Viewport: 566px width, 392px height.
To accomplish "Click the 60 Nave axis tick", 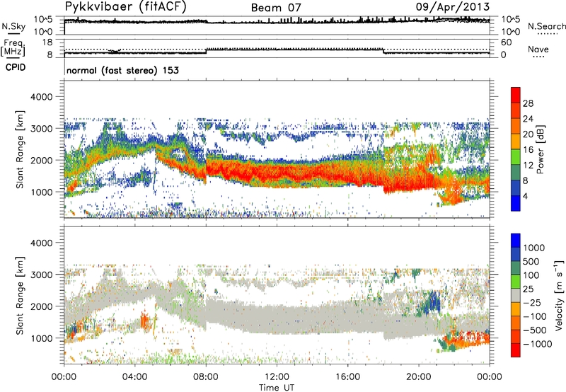I will pos(507,42).
